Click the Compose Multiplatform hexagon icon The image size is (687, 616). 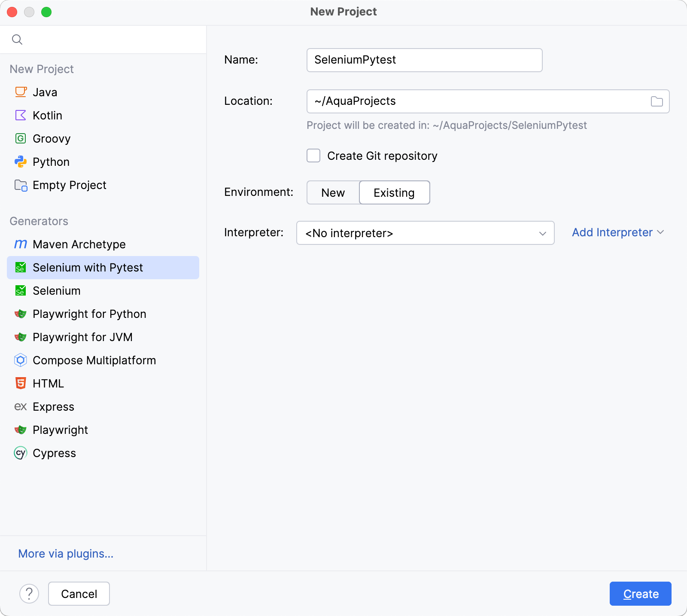coord(21,360)
